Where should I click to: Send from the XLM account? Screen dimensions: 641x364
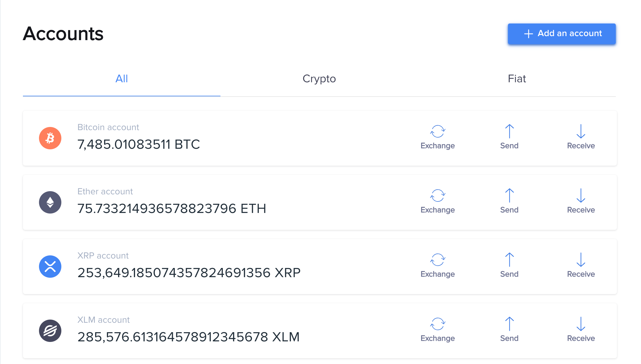click(509, 330)
